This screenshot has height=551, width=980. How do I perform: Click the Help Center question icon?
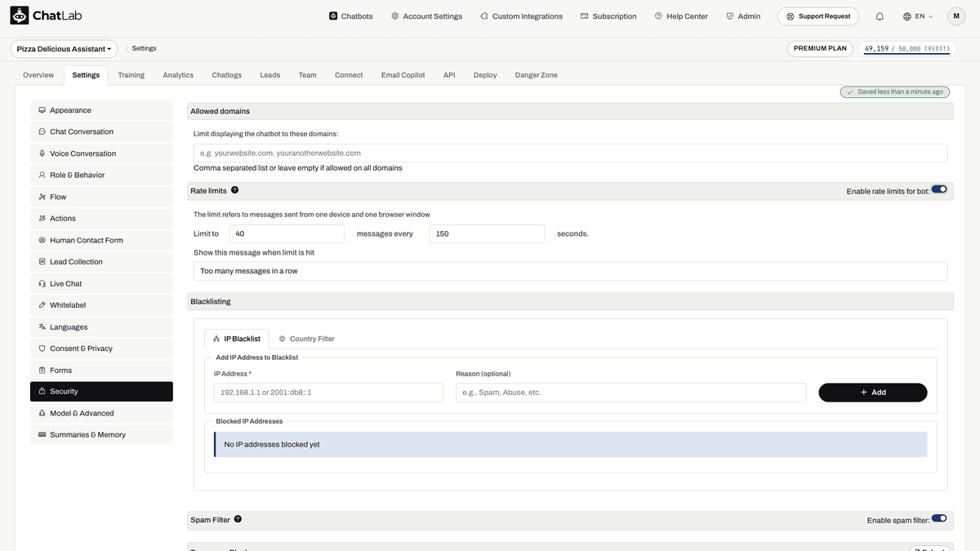coord(658,16)
